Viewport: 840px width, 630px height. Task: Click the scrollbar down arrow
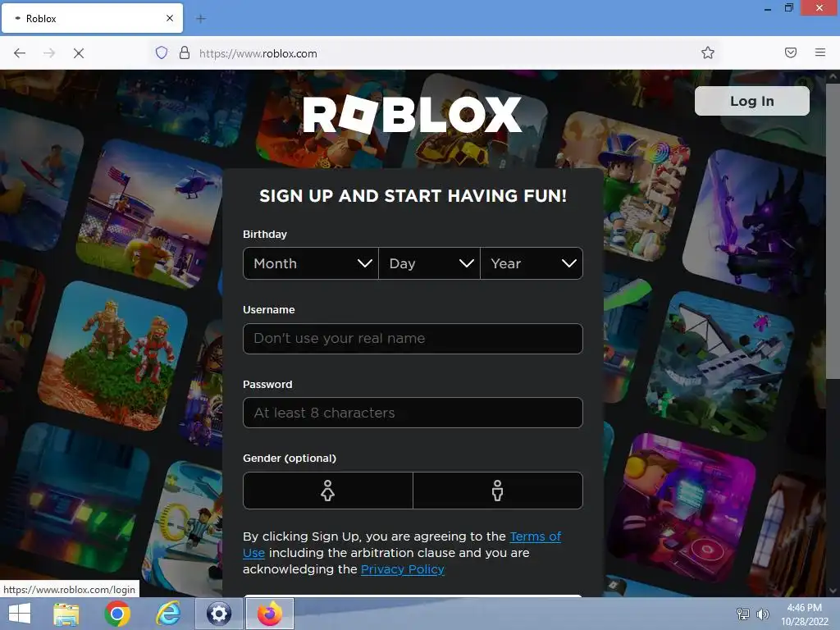coord(833,591)
